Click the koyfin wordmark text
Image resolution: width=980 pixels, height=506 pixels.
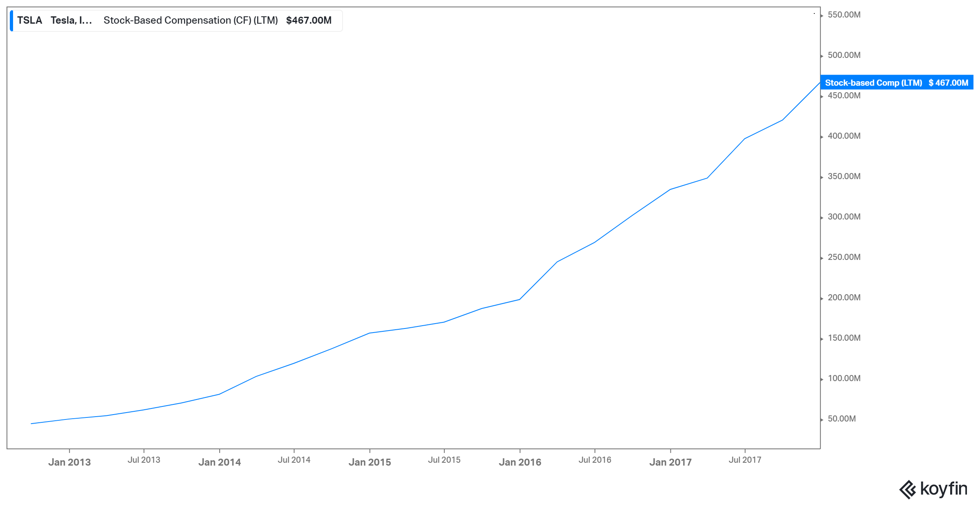click(944, 488)
